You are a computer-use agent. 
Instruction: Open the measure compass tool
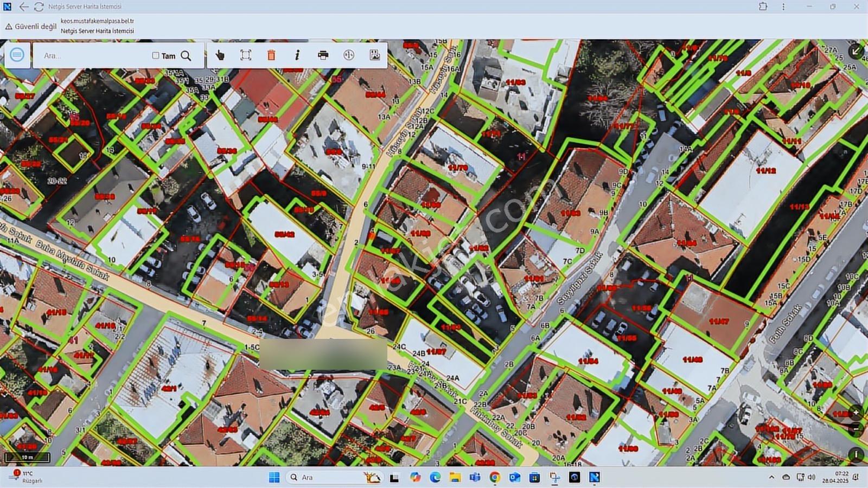pos(349,55)
